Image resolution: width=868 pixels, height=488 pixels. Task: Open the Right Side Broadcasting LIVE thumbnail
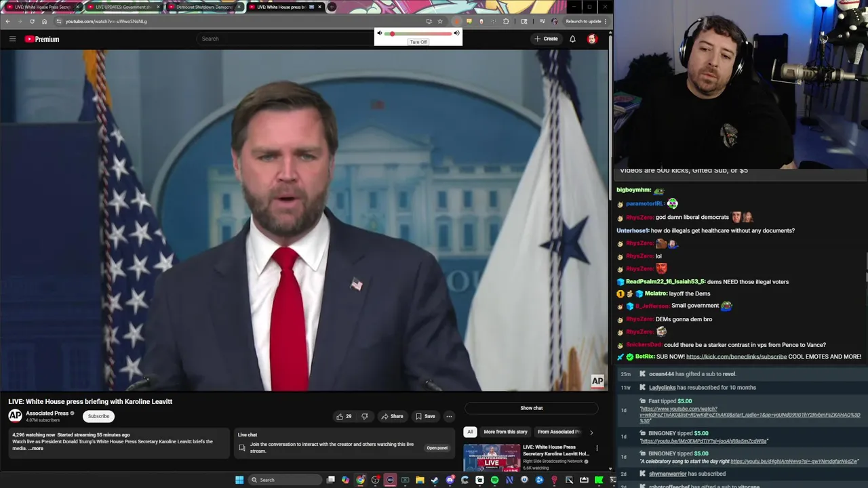click(492, 457)
